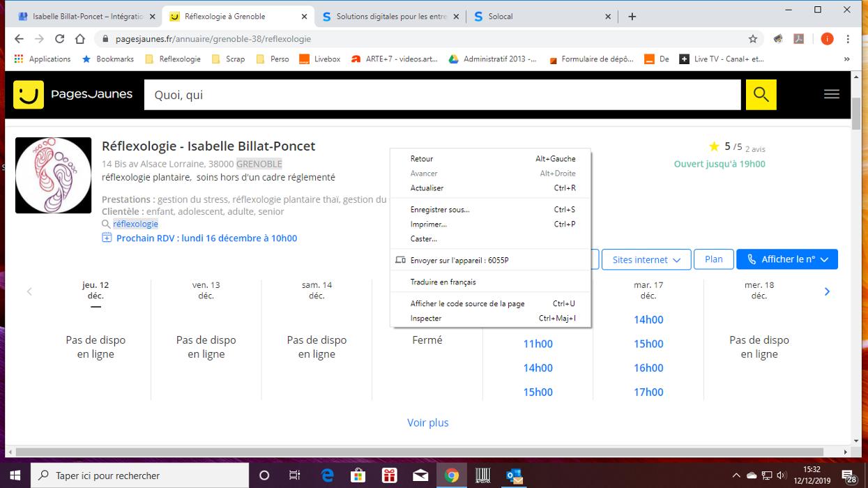Open new browser tab with plus icon
The width and height of the screenshot is (868, 488).
pyautogui.click(x=632, y=17)
